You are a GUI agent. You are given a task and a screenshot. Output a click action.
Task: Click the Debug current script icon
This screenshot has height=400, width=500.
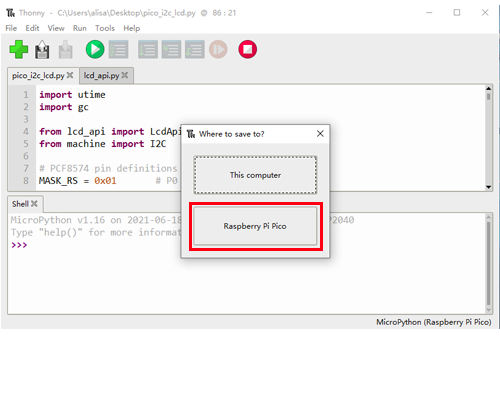coord(118,49)
